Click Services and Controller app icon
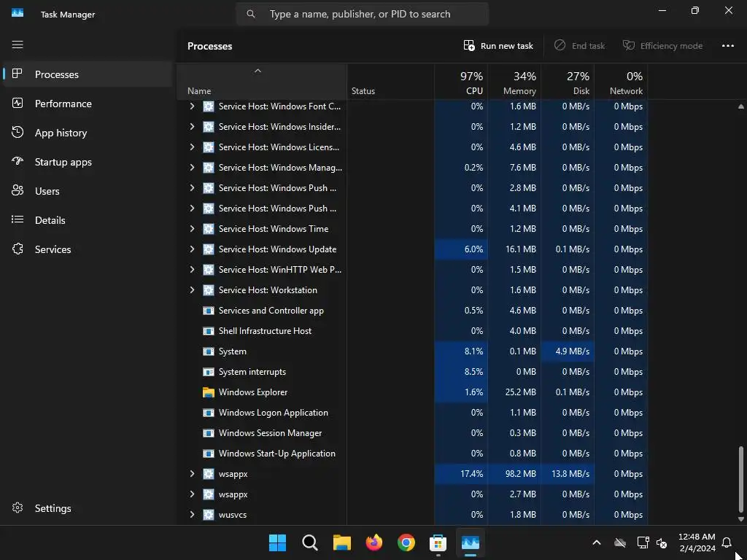Image resolution: width=747 pixels, height=560 pixels. [208, 311]
